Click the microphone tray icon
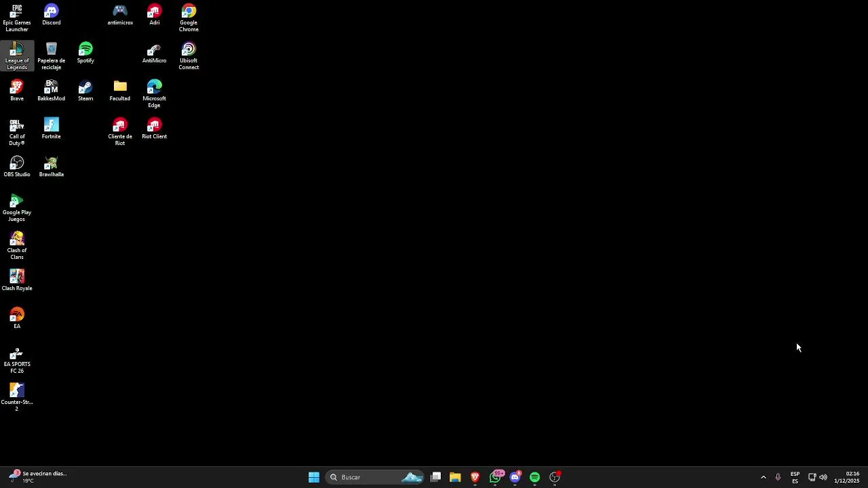 click(x=778, y=477)
